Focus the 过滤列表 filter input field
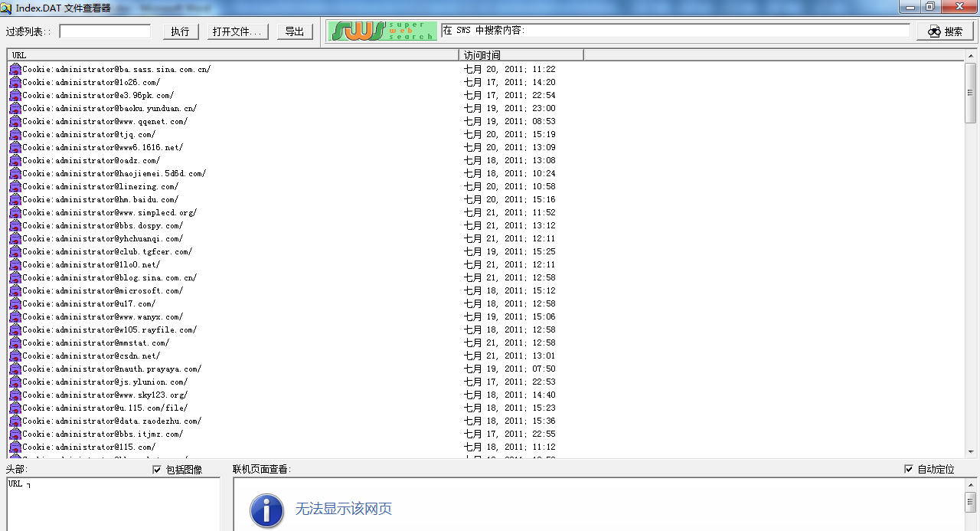 (105, 31)
